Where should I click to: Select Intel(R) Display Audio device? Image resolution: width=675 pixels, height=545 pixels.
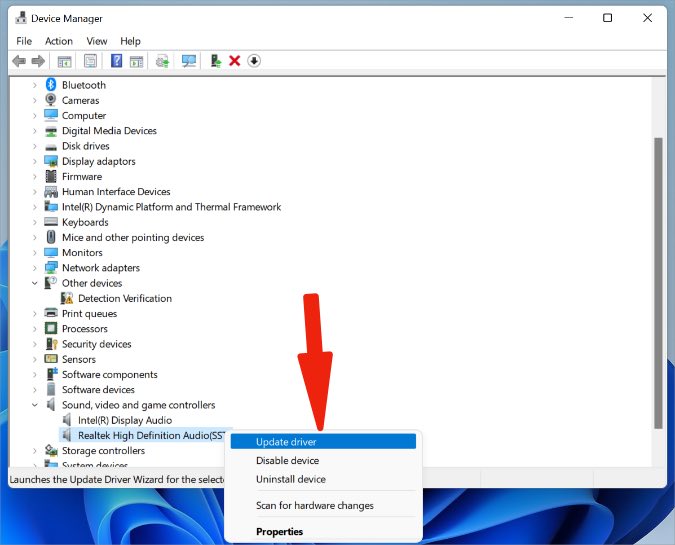124,420
